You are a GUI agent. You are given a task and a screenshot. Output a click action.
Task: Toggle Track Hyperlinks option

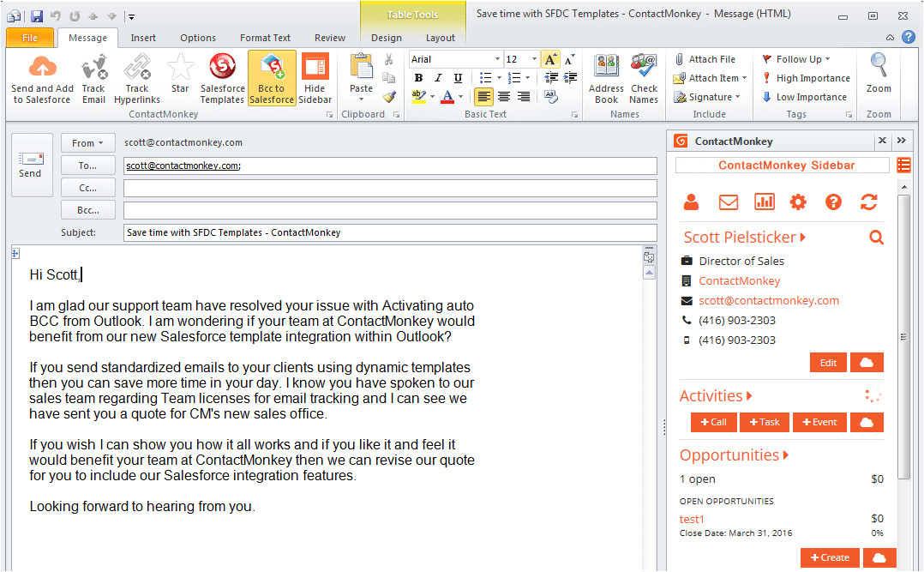point(137,78)
